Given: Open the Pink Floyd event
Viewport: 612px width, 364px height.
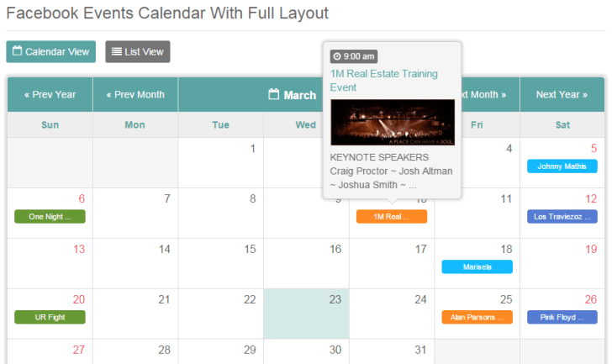Looking at the screenshot, I should (562, 317).
